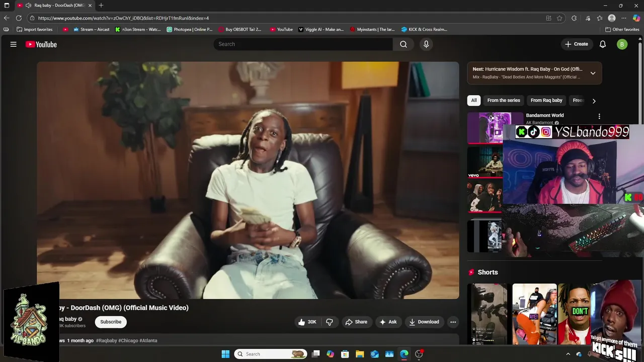Open more actions menu under video
Viewport: 644px width, 362px height.
453,322
